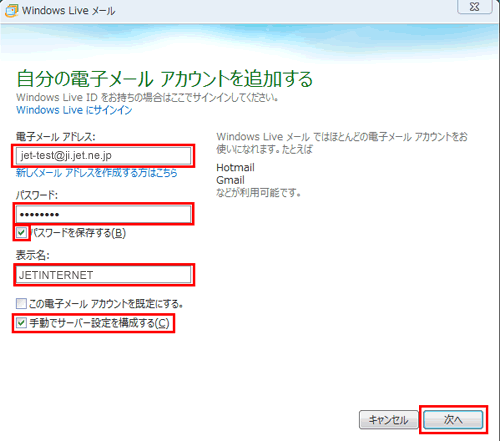The height and width of the screenshot is (441, 500).
Task: Close the Windows Live メール dialog
Action: coord(474,7)
